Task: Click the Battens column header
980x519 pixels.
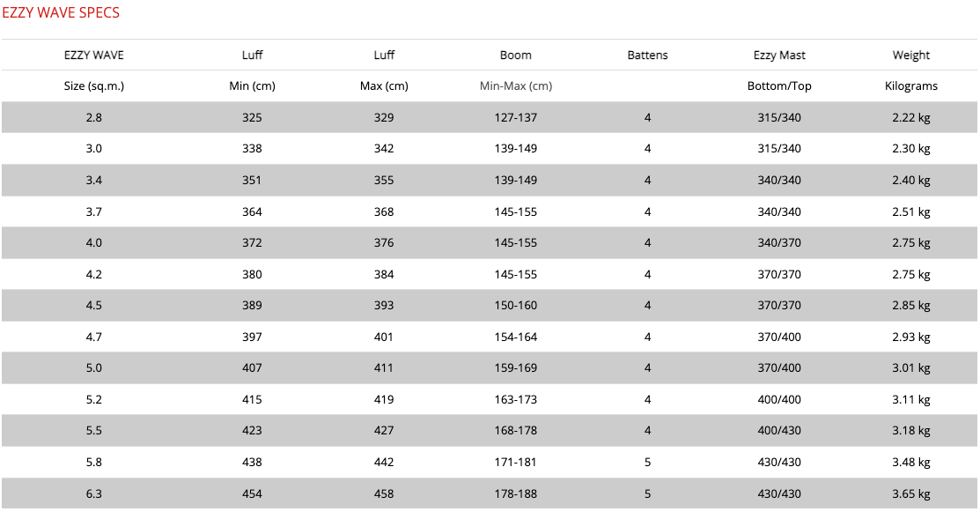Action: point(647,55)
